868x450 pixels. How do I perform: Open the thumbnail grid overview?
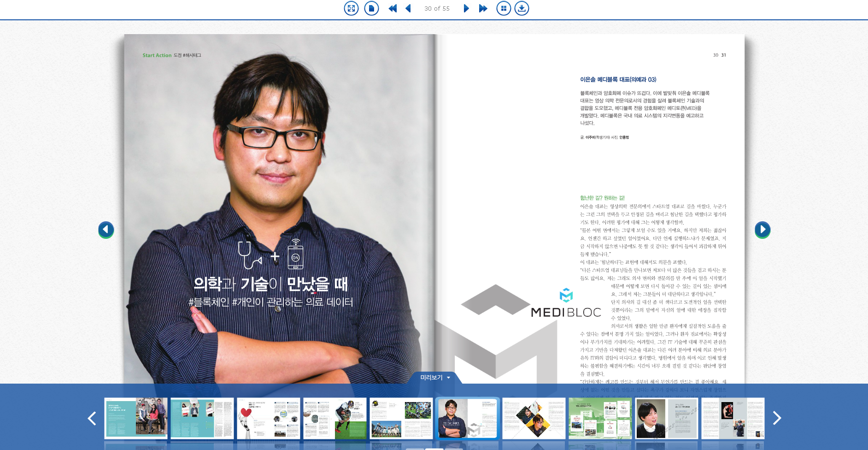(504, 8)
